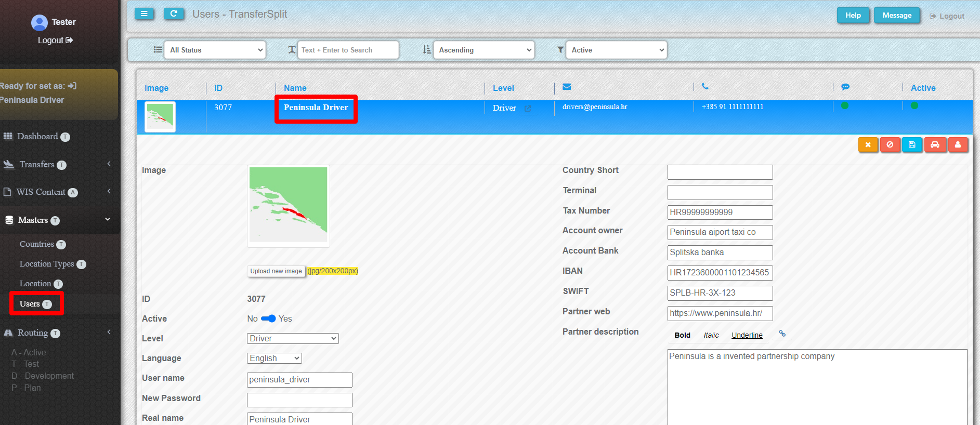Screen dimensions: 980x425
Task: Click the refresh icon in header
Action: pyautogui.click(x=174, y=14)
